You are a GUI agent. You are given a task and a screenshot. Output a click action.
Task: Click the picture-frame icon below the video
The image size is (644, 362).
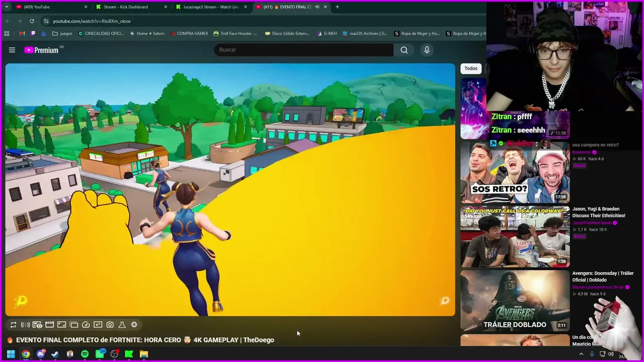point(61,325)
